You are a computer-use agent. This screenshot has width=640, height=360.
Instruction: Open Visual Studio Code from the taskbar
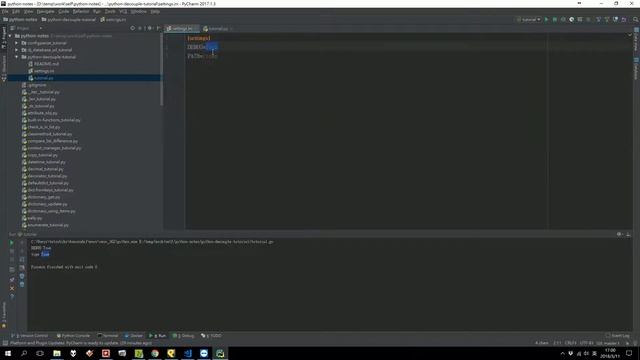188,353
